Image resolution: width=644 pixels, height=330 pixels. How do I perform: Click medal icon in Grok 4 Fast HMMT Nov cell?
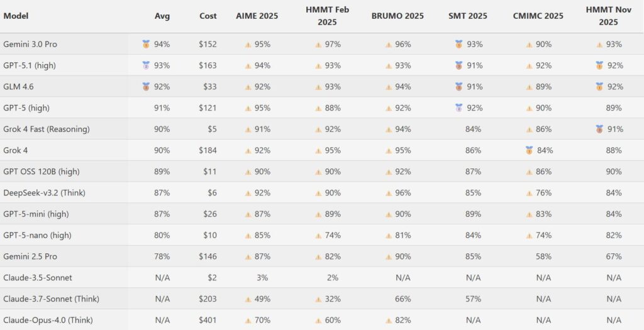599,129
